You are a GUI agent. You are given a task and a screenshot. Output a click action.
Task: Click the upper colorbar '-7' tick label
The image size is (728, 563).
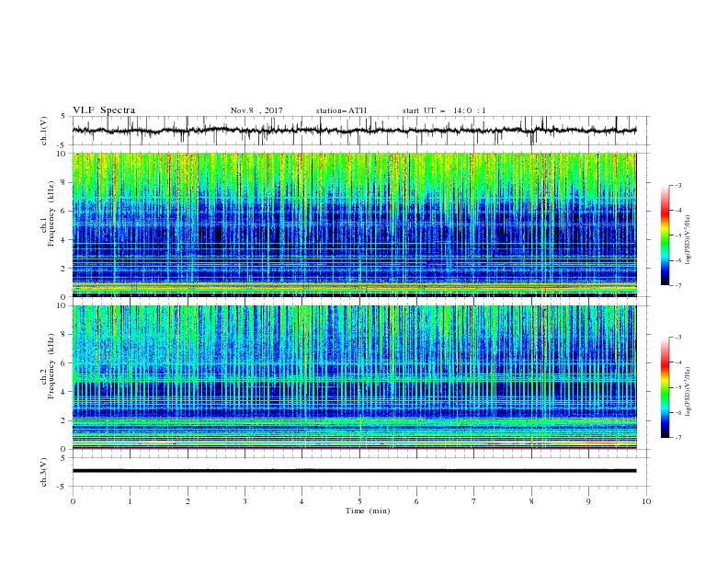[677, 285]
